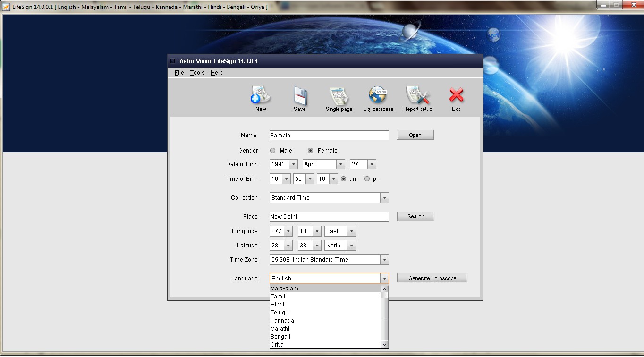Select Malayalam from the language list
644x357 pixels.
[325, 289]
